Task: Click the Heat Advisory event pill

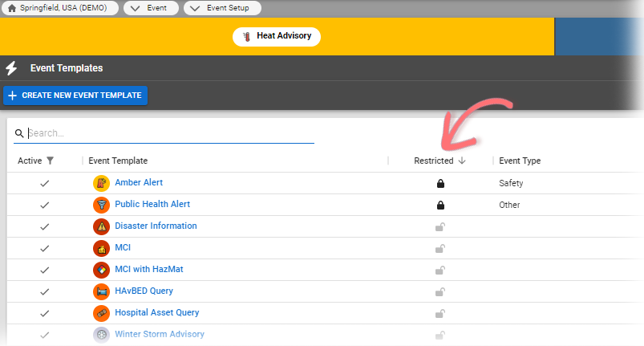Action: coord(277,37)
